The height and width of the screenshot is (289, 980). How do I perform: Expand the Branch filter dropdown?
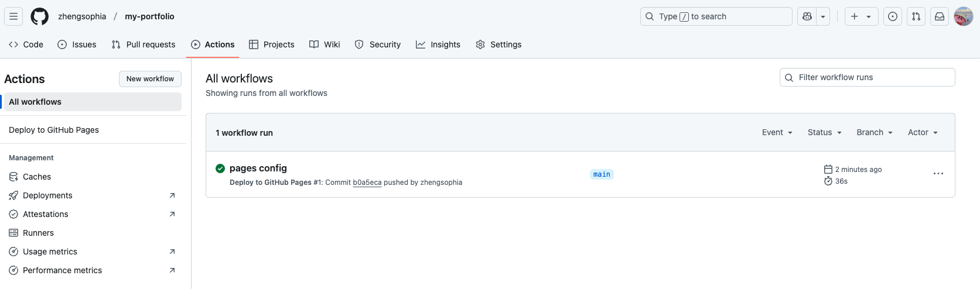click(x=875, y=133)
